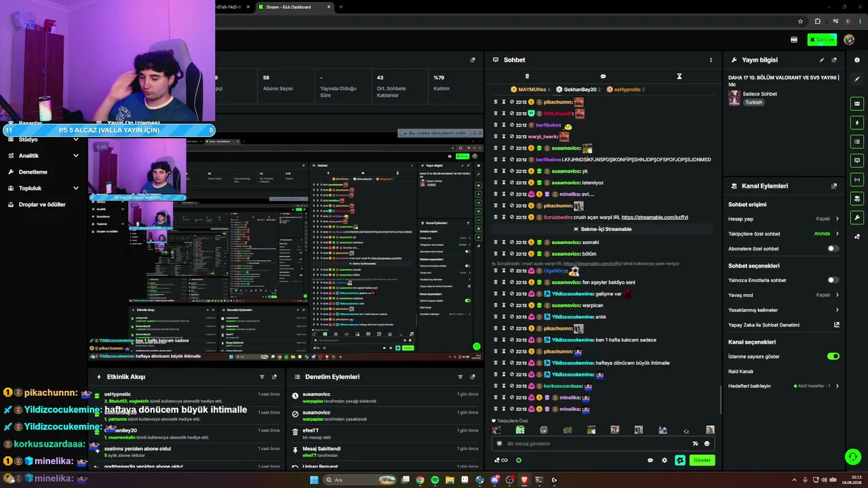Click the trash icon in Sohbet toolbar

pyautogui.click(x=527, y=76)
